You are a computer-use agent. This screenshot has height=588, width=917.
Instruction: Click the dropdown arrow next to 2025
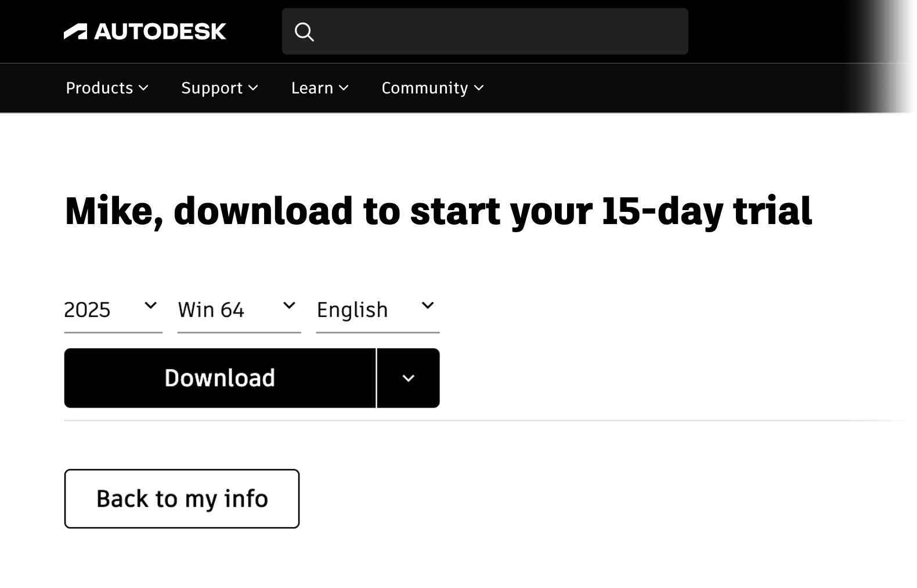point(151,306)
